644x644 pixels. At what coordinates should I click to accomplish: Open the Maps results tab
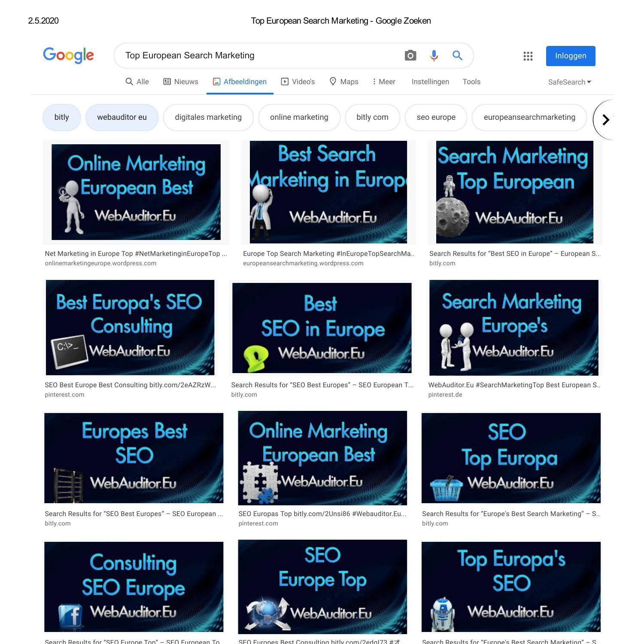[x=343, y=82]
